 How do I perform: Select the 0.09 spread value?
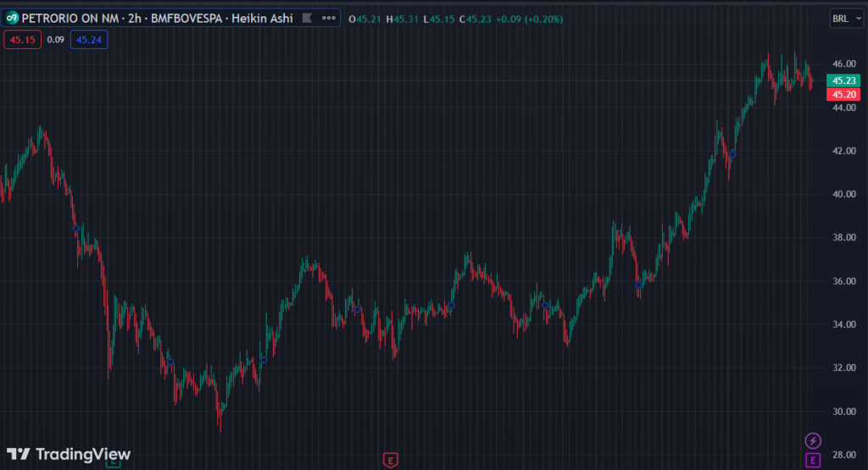(x=55, y=40)
